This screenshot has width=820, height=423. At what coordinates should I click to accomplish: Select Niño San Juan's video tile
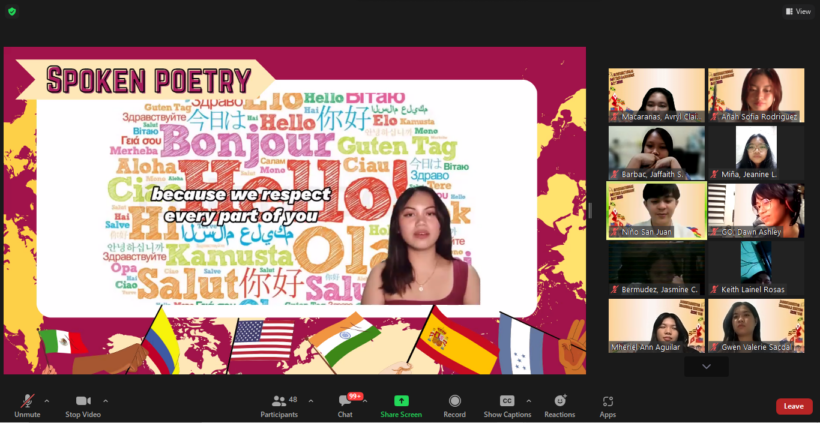656,210
